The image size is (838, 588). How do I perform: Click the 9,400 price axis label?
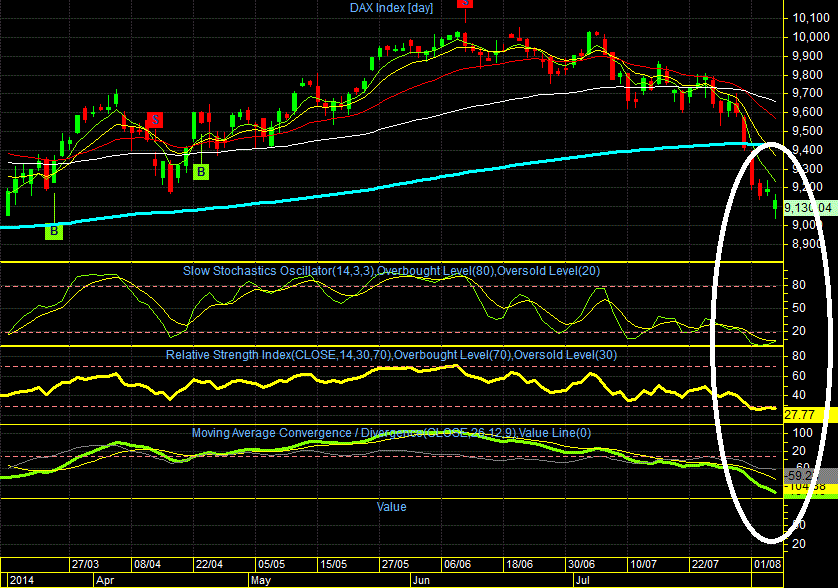pos(807,150)
